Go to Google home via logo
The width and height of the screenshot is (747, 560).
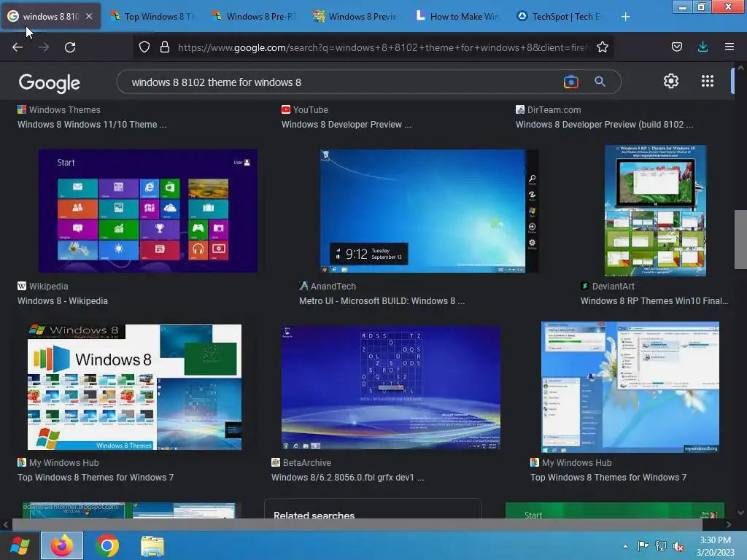pyautogui.click(x=50, y=83)
